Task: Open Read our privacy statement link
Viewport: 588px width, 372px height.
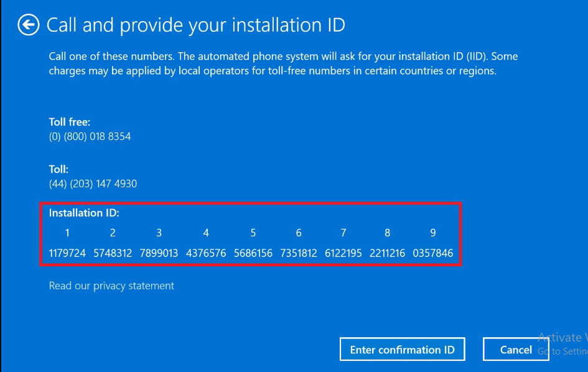Action: click(x=111, y=286)
